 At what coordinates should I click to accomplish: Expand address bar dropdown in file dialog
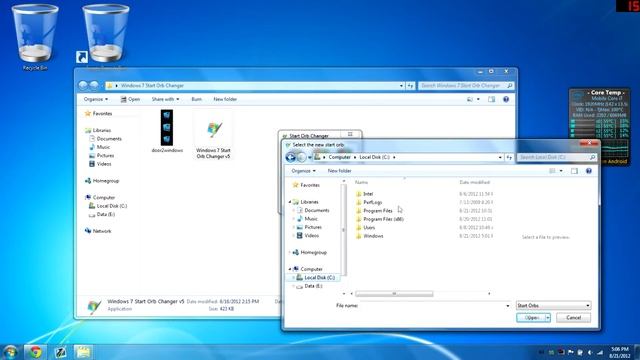click(x=500, y=157)
